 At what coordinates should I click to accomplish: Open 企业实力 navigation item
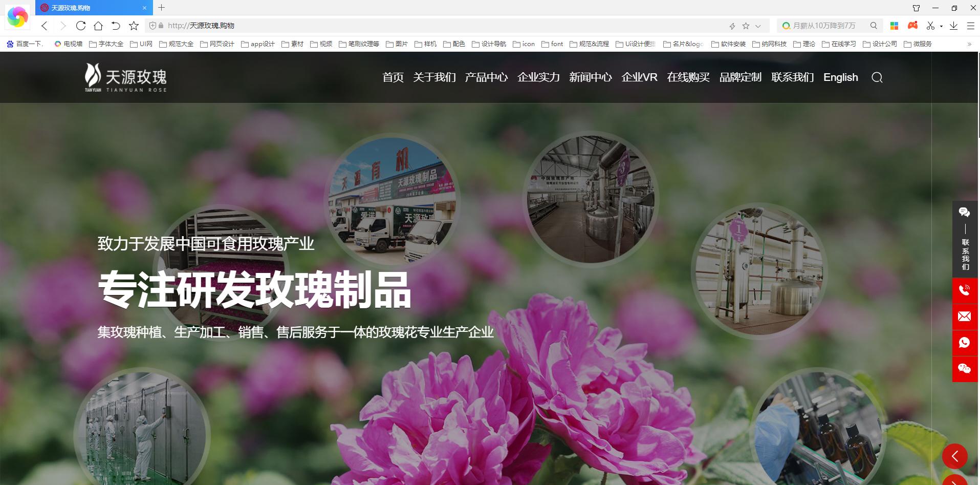tap(538, 77)
